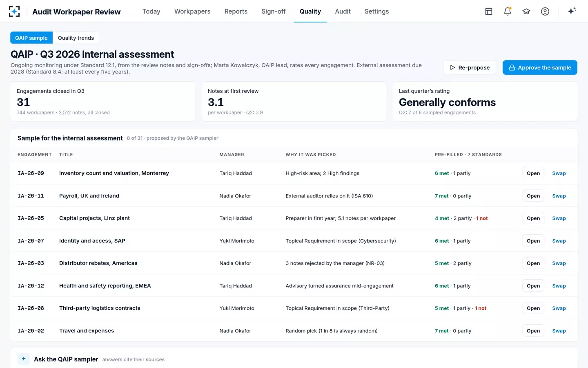Viewport: 588px width, 368px height.
Task: Open Capital projects, Linz plant engagement
Action: click(533, 218)
